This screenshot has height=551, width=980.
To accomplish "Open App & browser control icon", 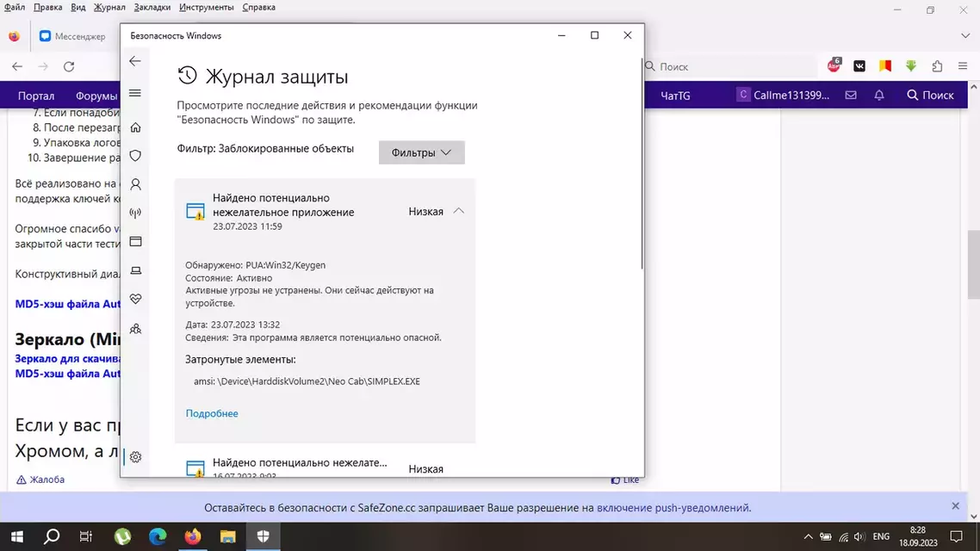I will tap(135, 242).
